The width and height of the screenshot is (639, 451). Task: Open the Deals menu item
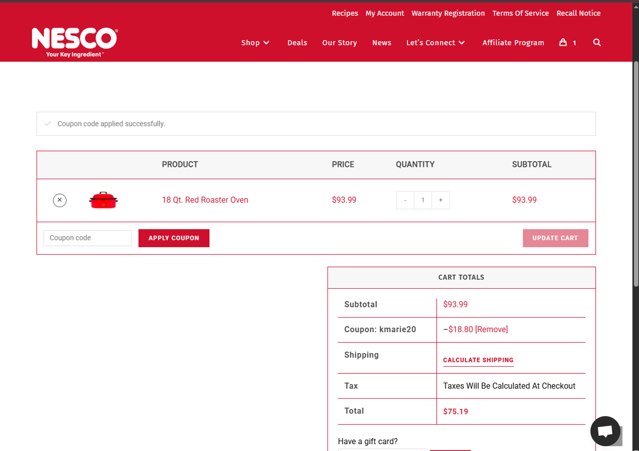297,42
